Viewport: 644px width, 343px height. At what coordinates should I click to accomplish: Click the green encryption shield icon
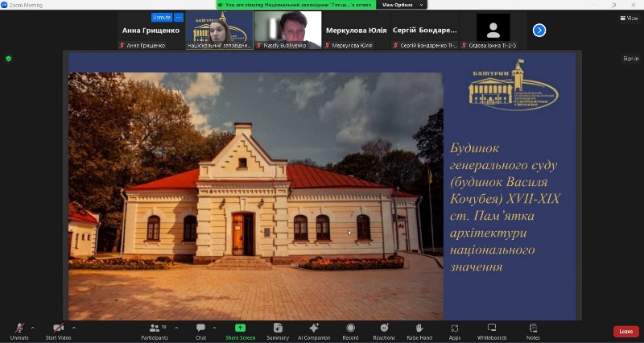(9, 59)
